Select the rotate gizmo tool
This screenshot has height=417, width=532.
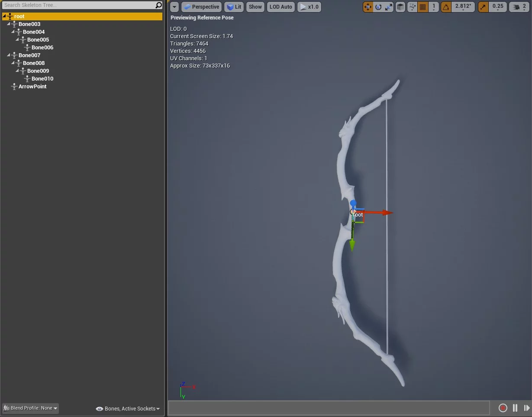pyautogui.click(x=378, y=7)
